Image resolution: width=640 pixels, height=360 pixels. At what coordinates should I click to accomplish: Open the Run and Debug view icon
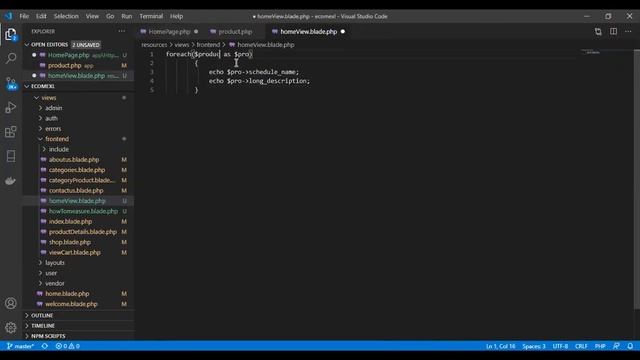11,107
